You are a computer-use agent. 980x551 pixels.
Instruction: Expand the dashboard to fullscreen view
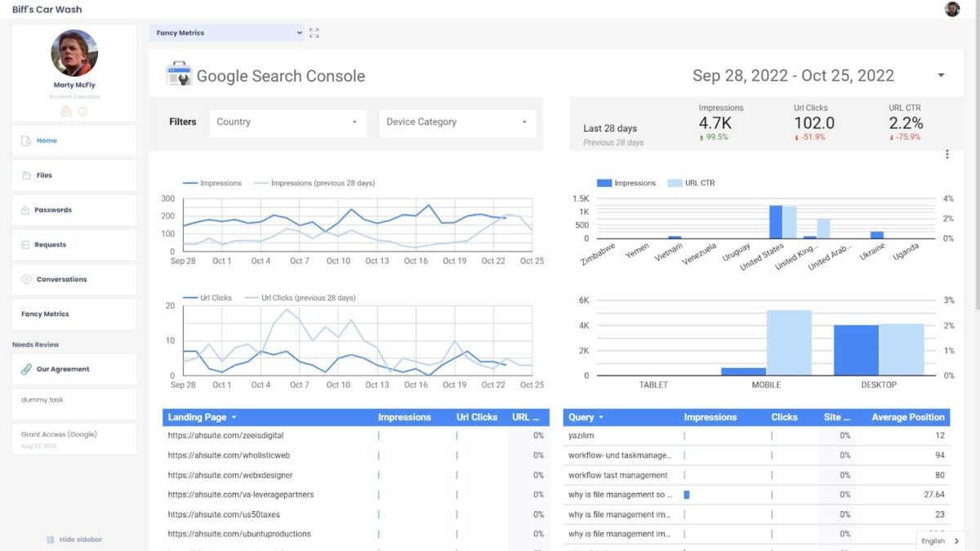[314, 33]
